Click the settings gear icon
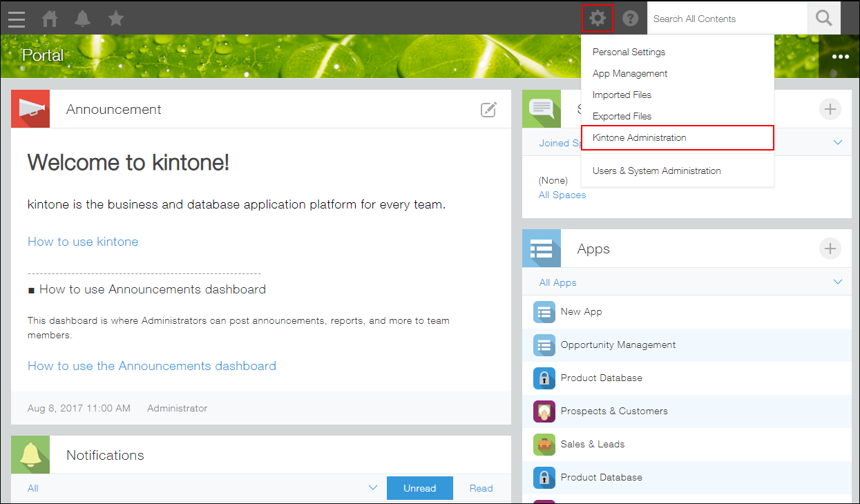The height and width of the screenshot is (504, 860). point(597,19)
